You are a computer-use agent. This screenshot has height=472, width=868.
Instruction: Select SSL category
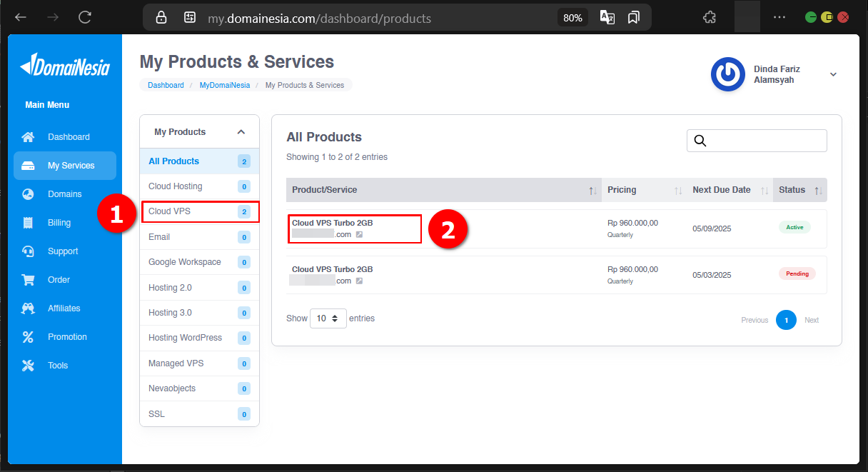(200, 414)
